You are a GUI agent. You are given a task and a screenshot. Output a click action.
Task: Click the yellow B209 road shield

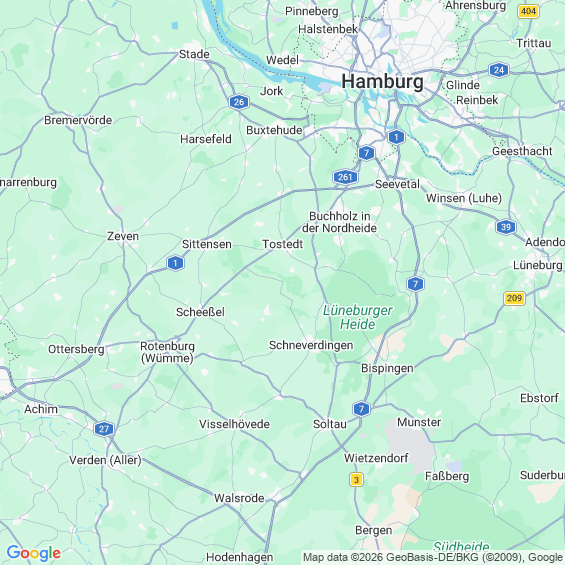(514, 298)
